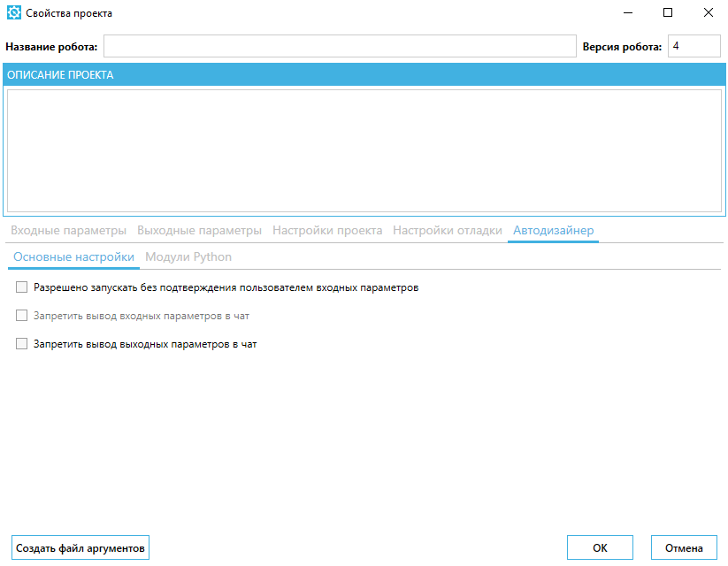Focus the Название робота input field
This screenshot has width=728, height=566.
click(x=340, y=46)
